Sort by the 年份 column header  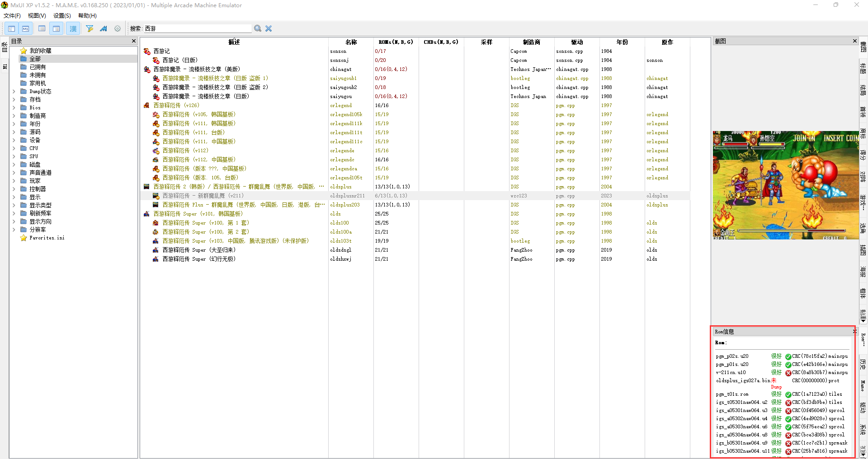click(622, 42)
